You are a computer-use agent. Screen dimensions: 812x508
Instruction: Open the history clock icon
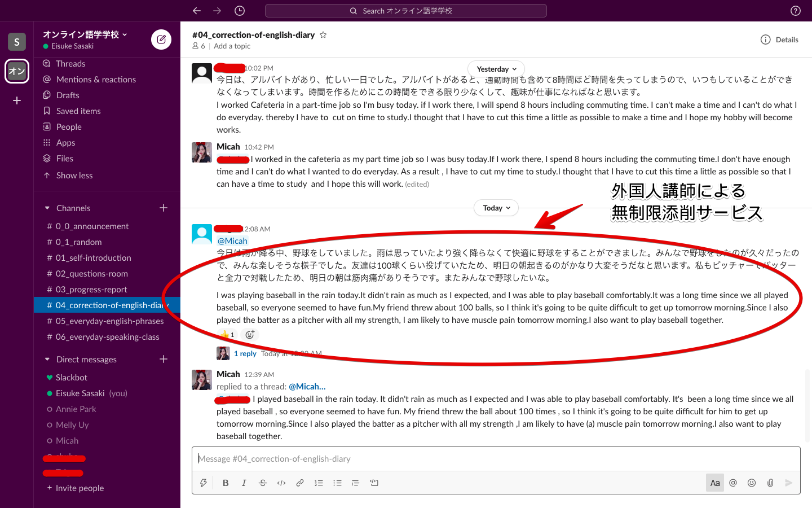240,11
